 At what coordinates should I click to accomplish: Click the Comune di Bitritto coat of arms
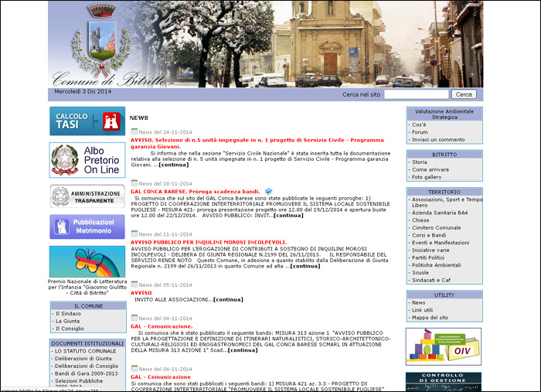tap(102, 42)
